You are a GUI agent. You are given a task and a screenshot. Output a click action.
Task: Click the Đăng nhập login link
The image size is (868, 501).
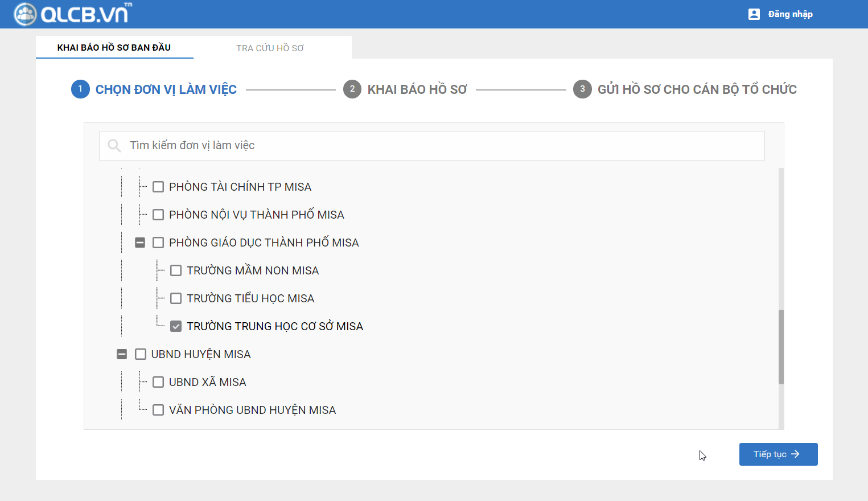790,14
